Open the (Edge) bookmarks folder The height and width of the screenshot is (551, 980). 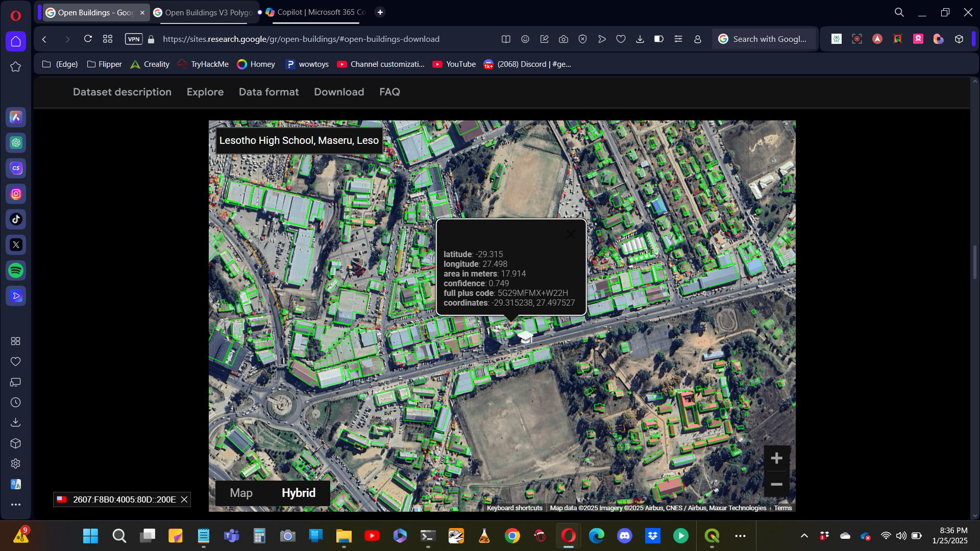click(x=60, y=64)
